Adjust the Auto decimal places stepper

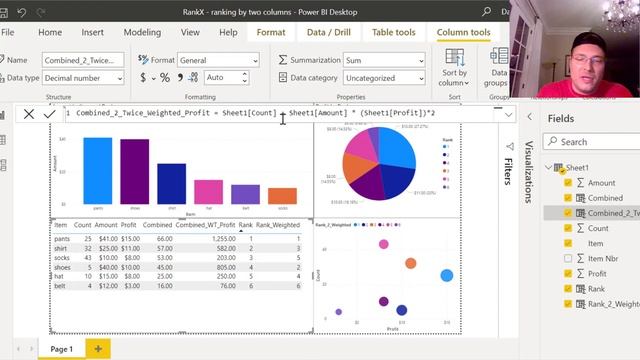(x=244, y=78)
